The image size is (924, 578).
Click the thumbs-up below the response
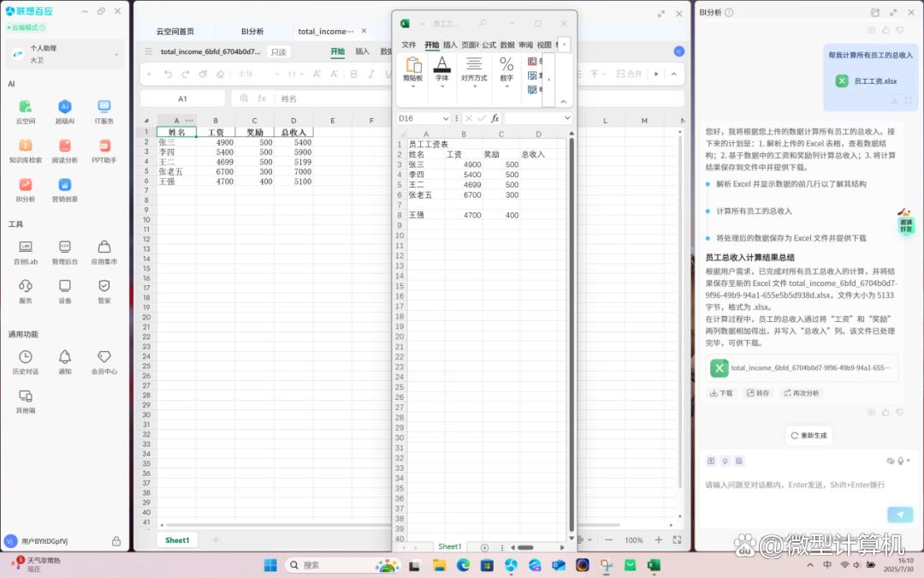coord(885,412)
